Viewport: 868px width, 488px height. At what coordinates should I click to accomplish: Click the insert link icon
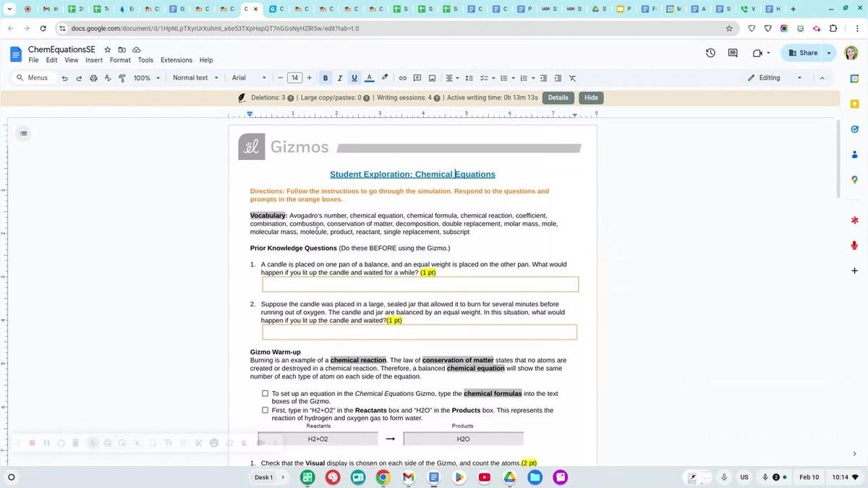tap(403, 78)
